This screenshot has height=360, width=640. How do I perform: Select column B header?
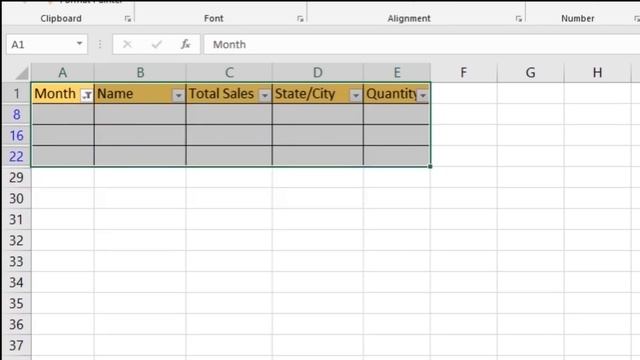[x=140, y=73]
